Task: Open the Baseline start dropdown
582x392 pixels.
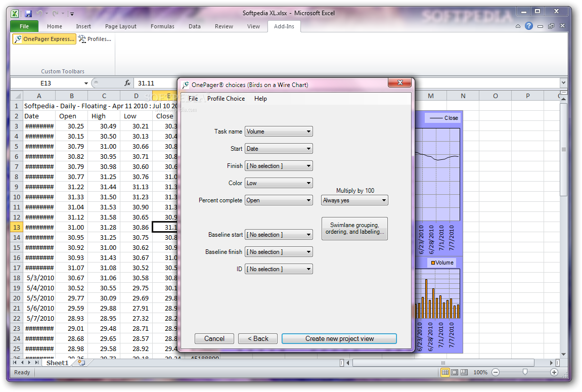Action: click(279, 235)
